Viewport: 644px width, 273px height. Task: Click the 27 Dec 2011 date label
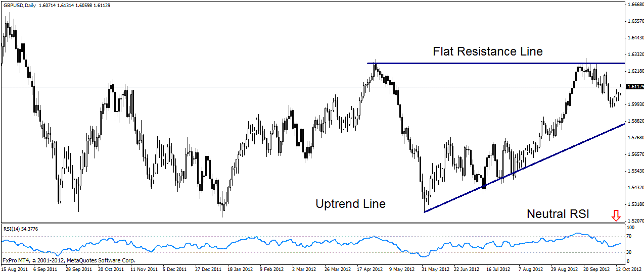pyautogui.click(x=208, y=269)
